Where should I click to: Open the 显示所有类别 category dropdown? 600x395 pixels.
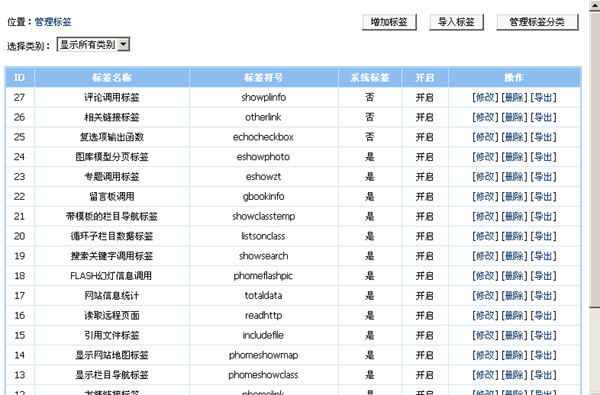click(93, 45)
